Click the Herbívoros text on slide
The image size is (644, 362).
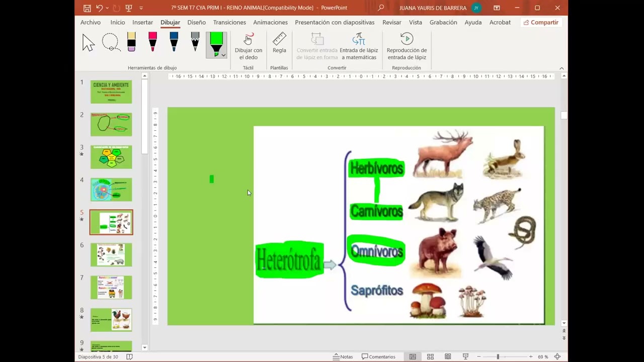tap(377, 168)
